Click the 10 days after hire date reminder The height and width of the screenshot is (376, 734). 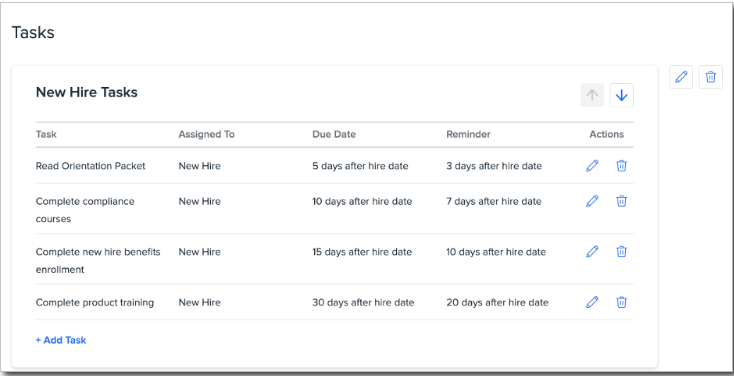(496, 252)
